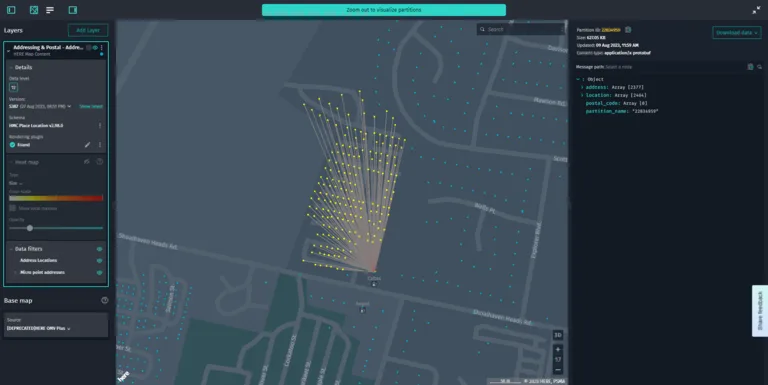
Task: Click the search icon beside Message path
Action: pyautogui.click(x=759, y=67)
